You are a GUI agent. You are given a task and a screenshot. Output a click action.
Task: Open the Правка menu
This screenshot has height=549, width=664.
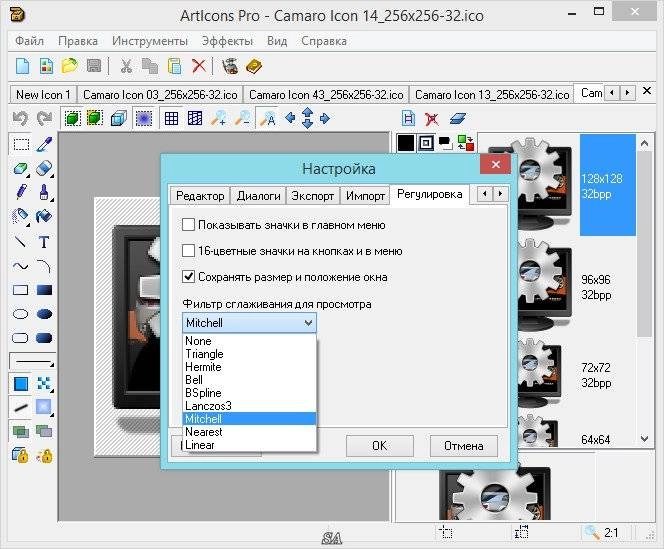point(78,41)
